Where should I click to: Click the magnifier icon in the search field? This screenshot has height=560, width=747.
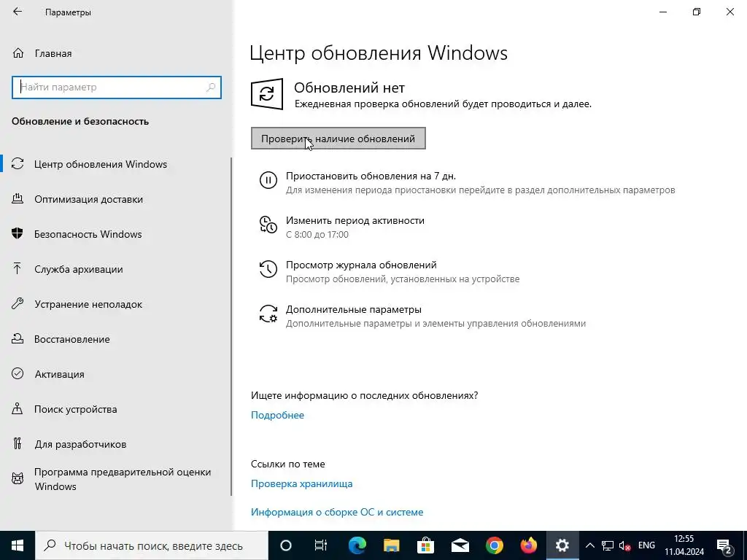point(211,87)
